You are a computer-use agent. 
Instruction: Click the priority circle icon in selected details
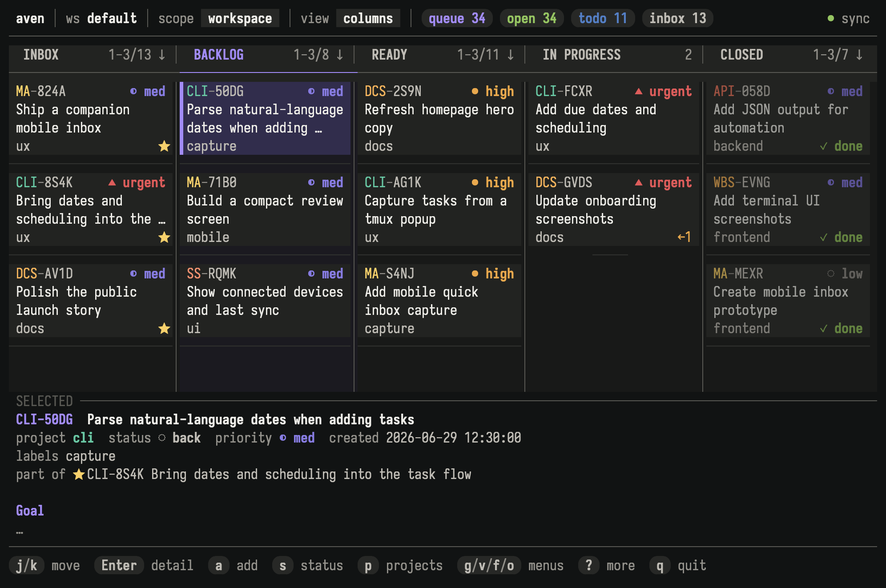pos(283,438)
